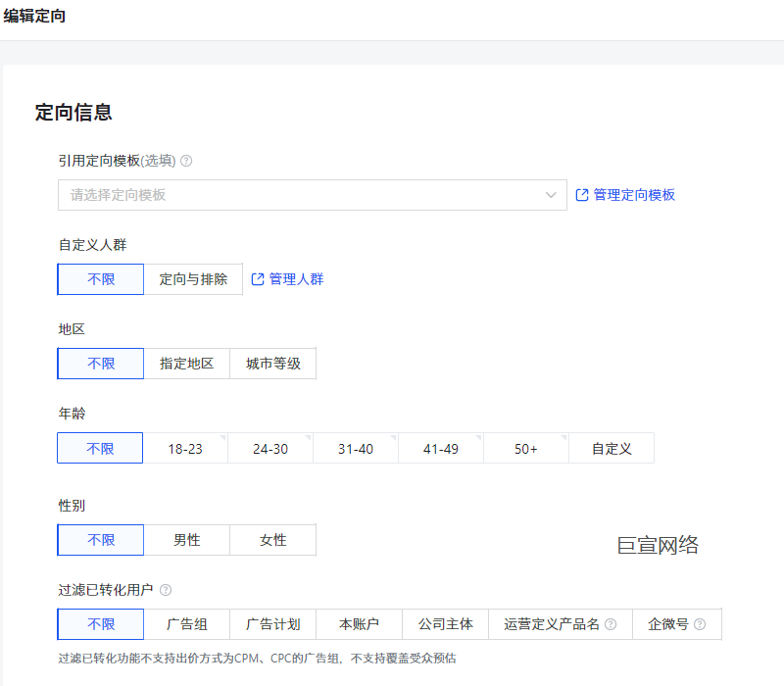Open the 管理人群 link
The height and width of the screenshot is (686, 784).
(x=296, y=278)
